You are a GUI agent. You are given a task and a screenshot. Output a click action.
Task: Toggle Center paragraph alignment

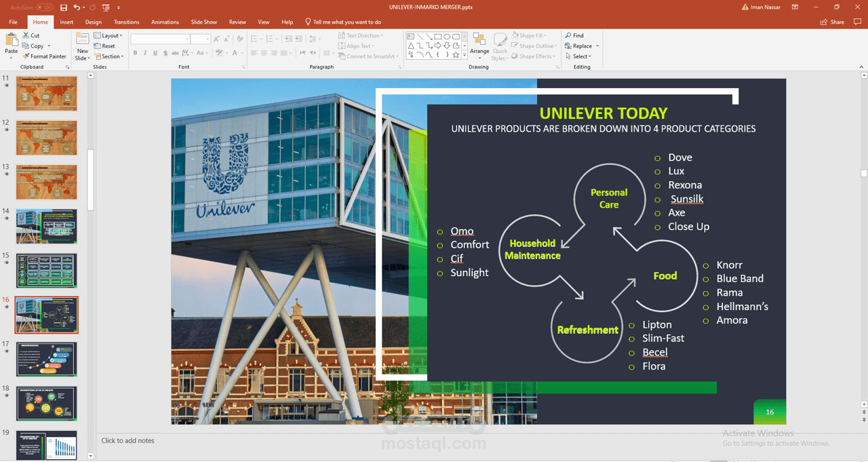coord(264,53)
